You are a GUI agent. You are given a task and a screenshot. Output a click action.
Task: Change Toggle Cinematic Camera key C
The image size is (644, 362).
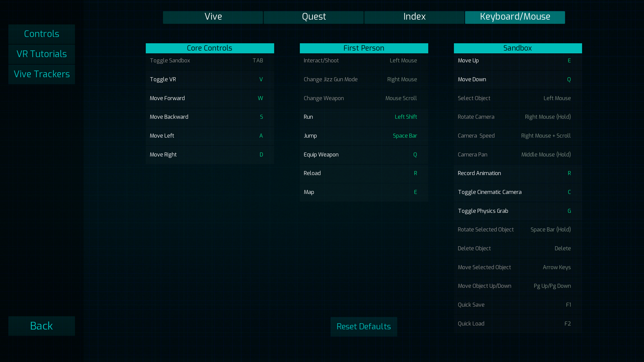click(x=569, y=192)
